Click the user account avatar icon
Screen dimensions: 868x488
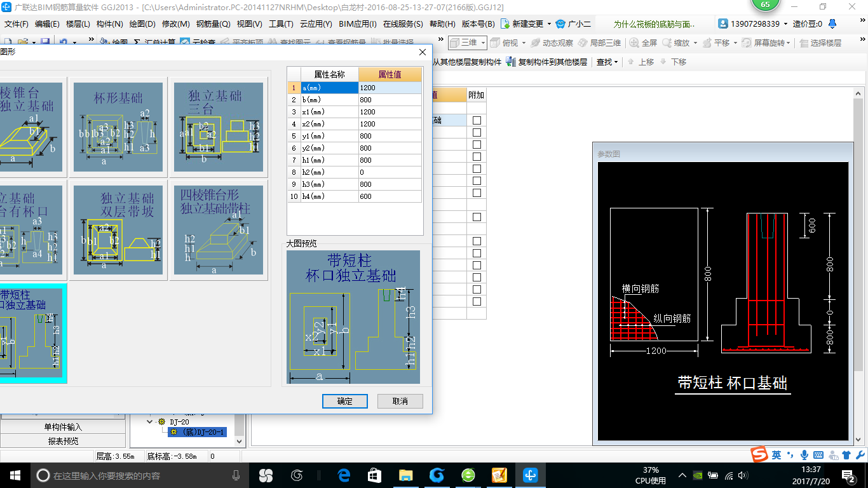click(723, 24)
